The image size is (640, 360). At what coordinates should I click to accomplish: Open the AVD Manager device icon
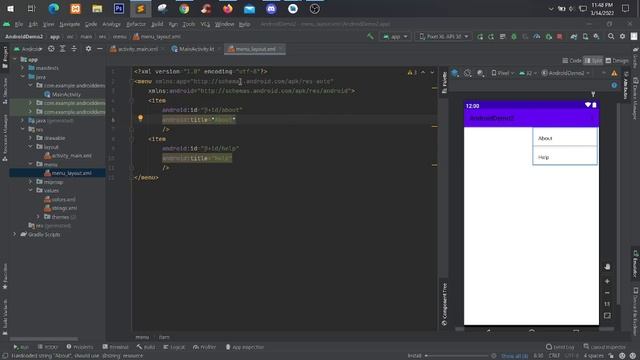(x=585, y=37)
